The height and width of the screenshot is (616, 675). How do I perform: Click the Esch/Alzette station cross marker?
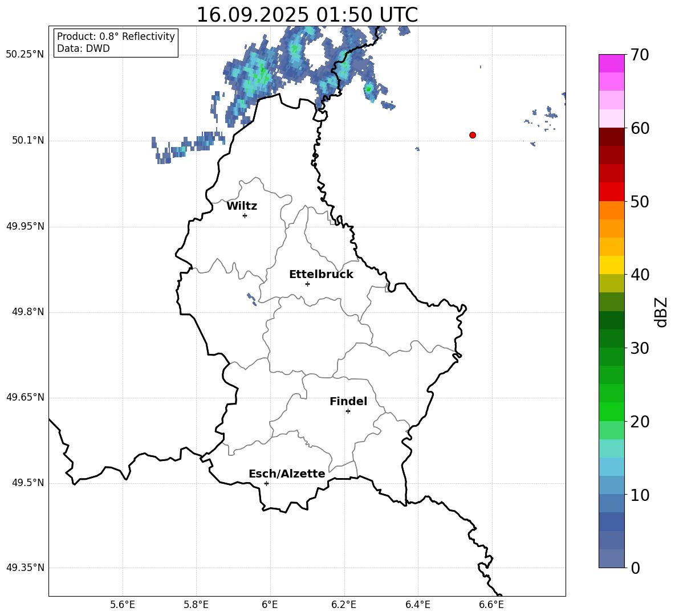[x=266, y=483]
